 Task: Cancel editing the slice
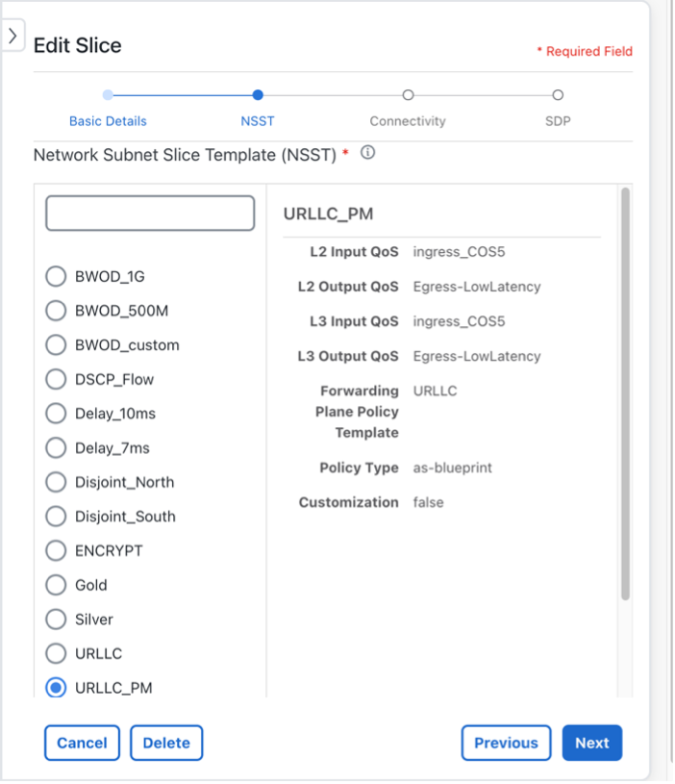click(x=82, y=743)
